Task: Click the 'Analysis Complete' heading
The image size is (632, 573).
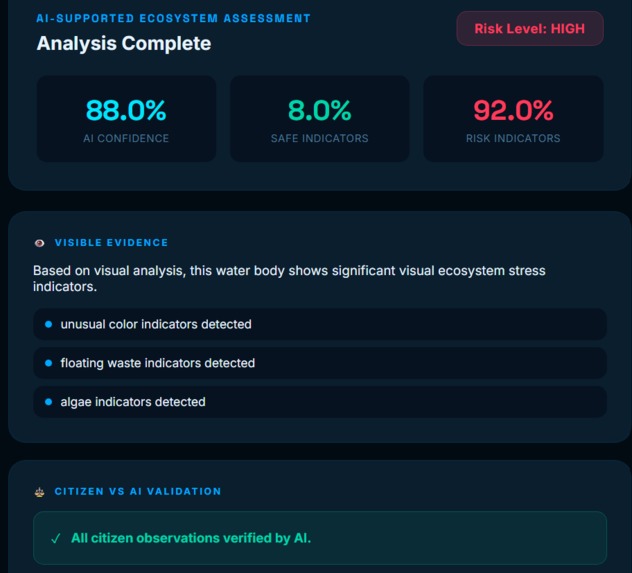Action: [124, 44]
